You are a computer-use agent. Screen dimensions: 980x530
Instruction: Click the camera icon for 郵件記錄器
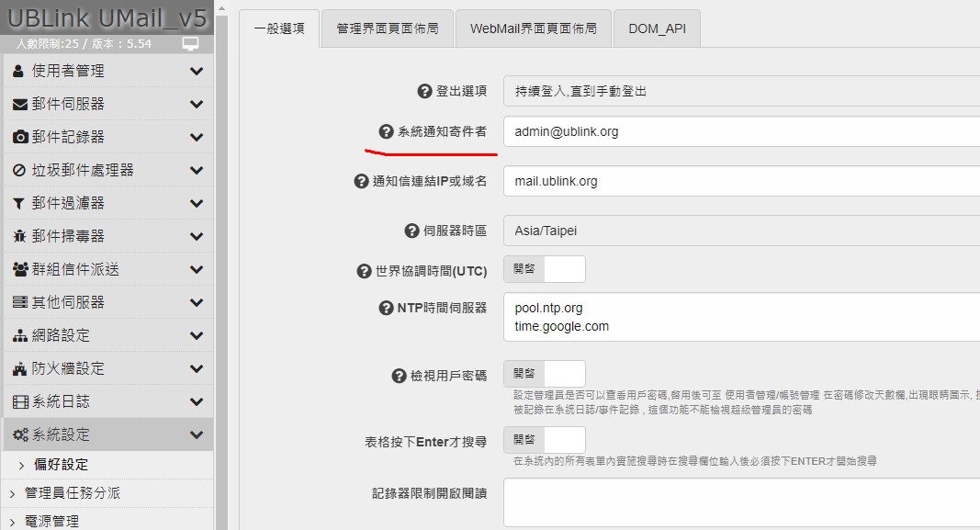pyautogui.click(x=20, y=137)
